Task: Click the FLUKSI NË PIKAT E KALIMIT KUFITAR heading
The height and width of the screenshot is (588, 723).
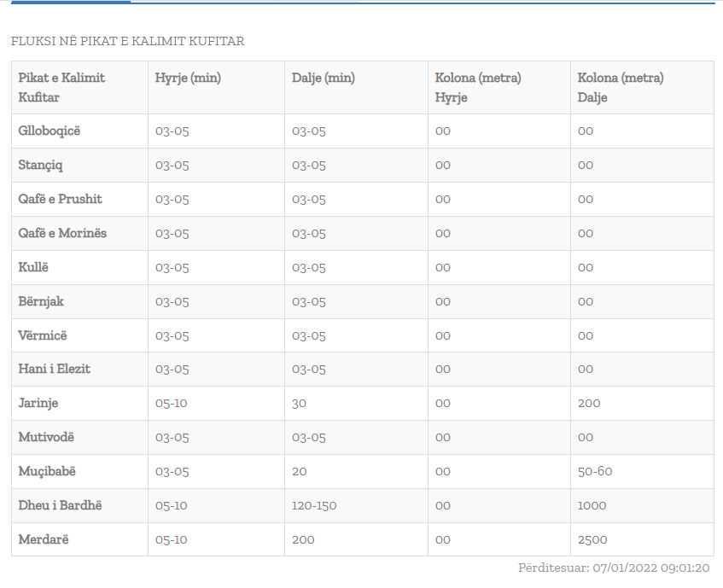Action: (128, 41)
